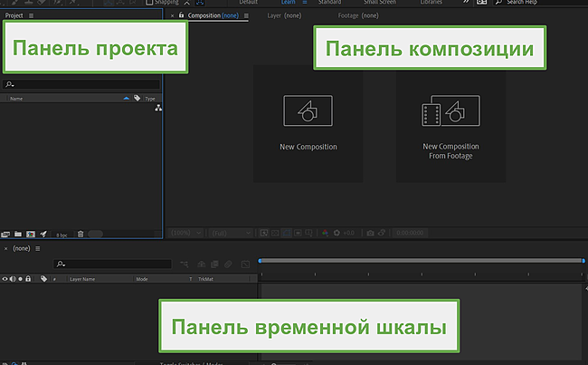
Task: Click time navigator start handle
Action: [260, 261]
